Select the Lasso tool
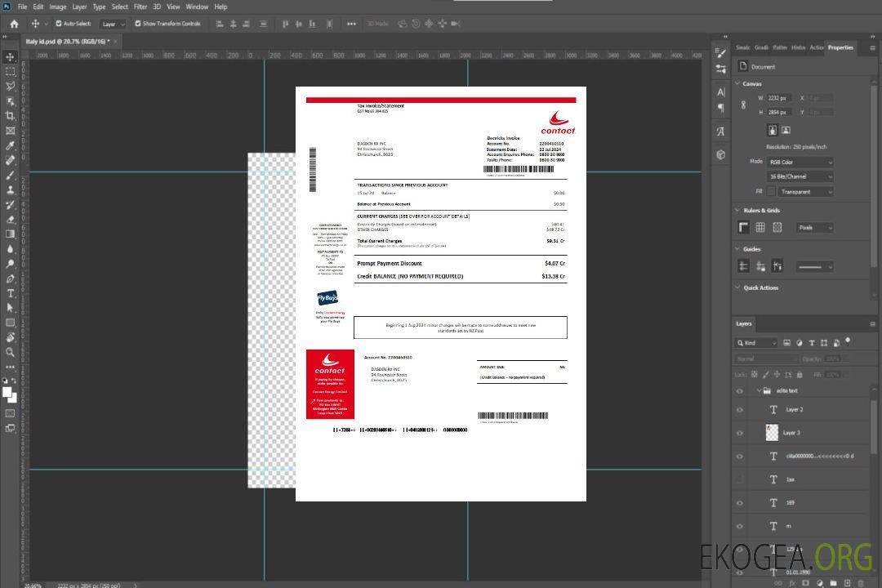This screenshot has width=882, height=588. pyautogui.click(x=10, y=86)
